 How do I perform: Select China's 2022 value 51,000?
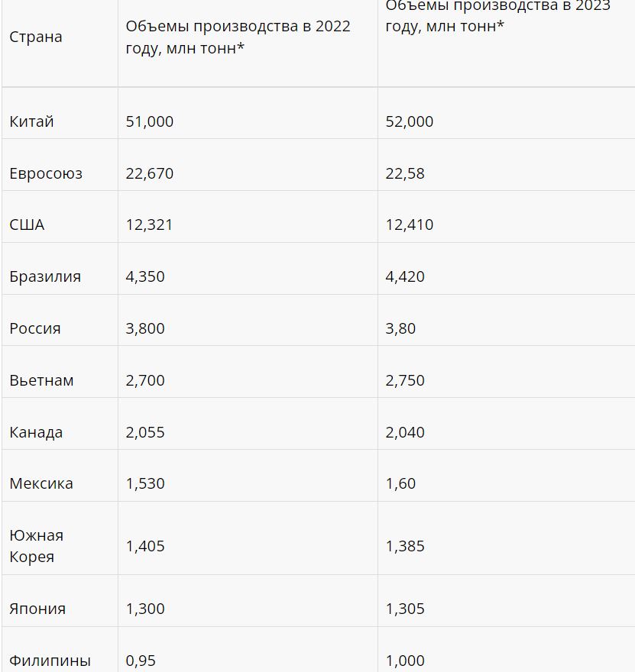coord(150,121)
